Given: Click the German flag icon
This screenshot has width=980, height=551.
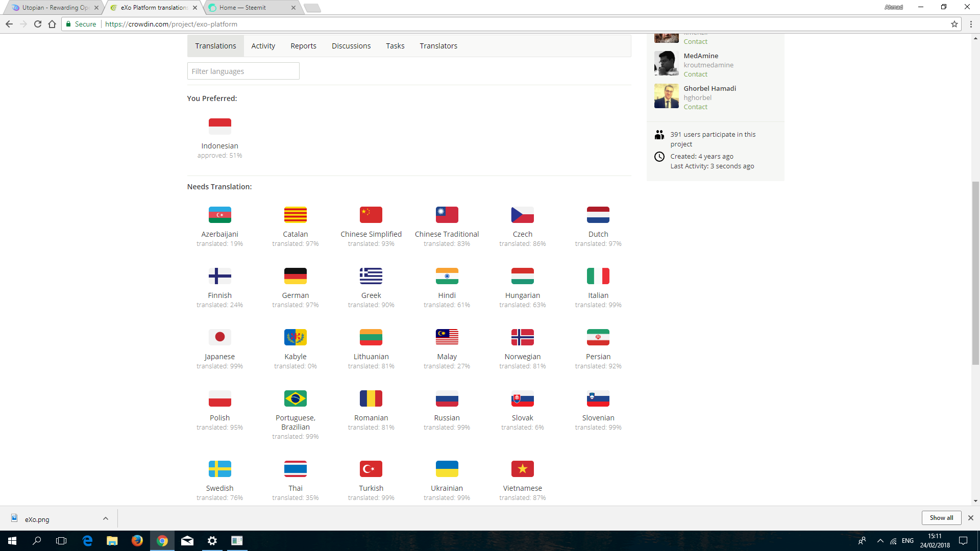Looking at the screenshot, I should (295, 276).
